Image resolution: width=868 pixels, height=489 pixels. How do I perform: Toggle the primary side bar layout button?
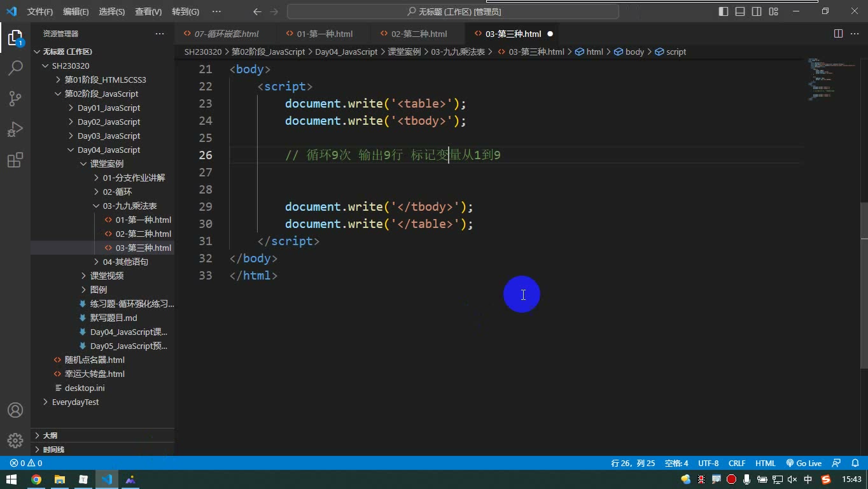[724, 11]
